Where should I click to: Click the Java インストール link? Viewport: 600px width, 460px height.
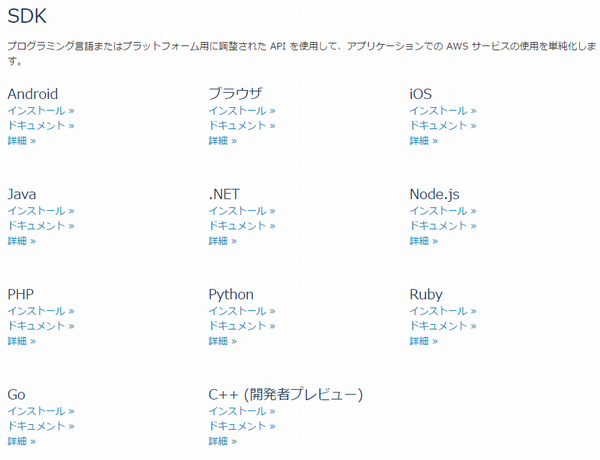(40, 211)
